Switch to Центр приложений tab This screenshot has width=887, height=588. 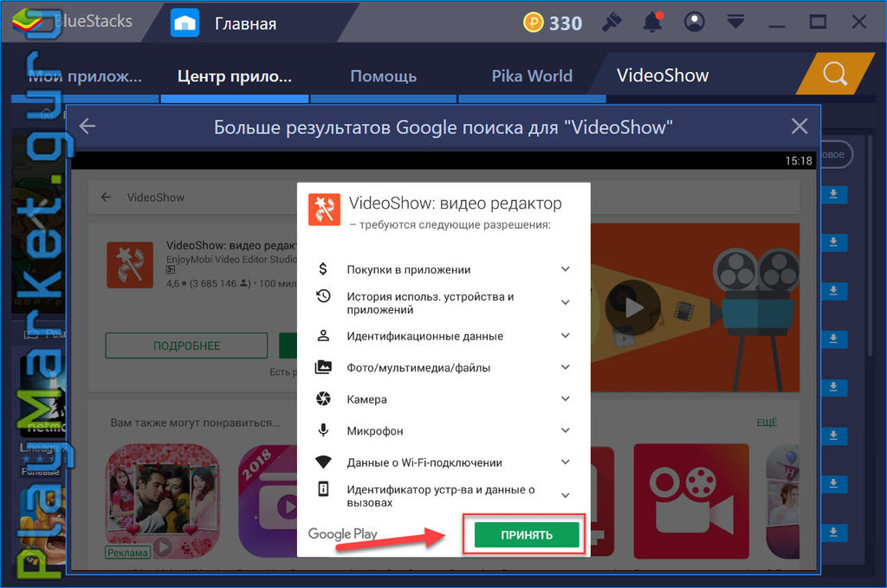tap(235, 75)
